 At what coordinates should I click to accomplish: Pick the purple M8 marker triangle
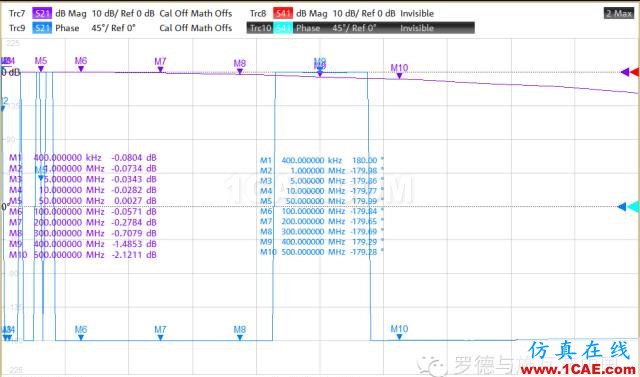[x=240, y=72]
